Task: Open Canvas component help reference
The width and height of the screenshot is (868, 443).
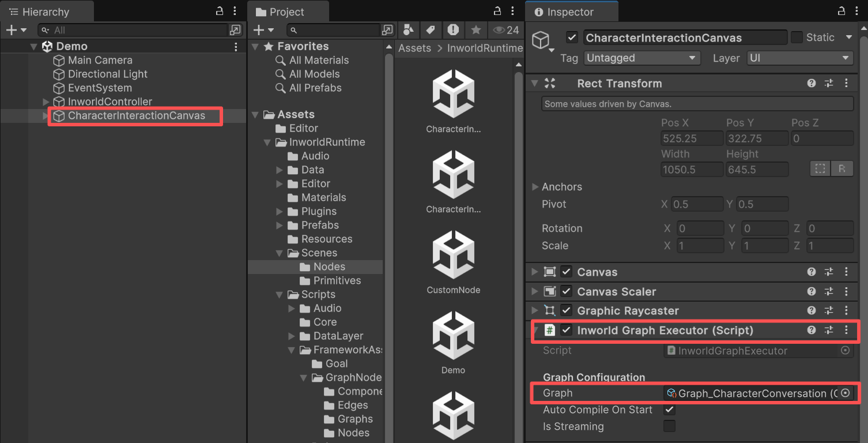Action: (x=812, y=272)
